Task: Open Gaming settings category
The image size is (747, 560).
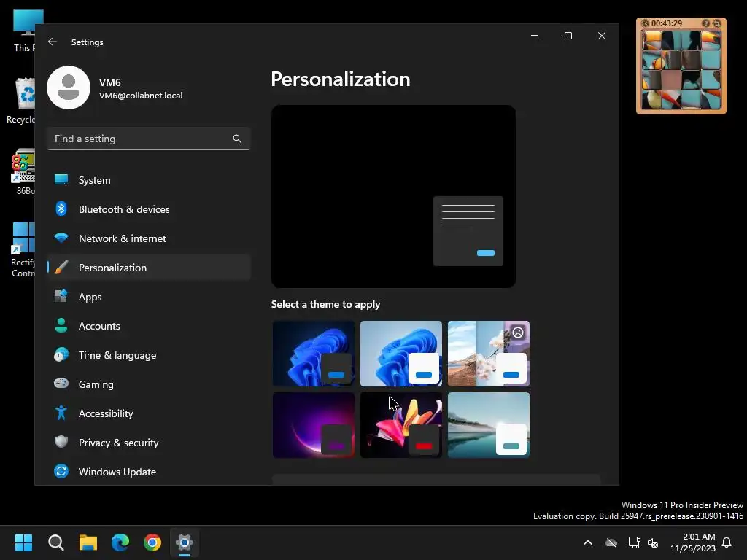Action: coord(149,384)
